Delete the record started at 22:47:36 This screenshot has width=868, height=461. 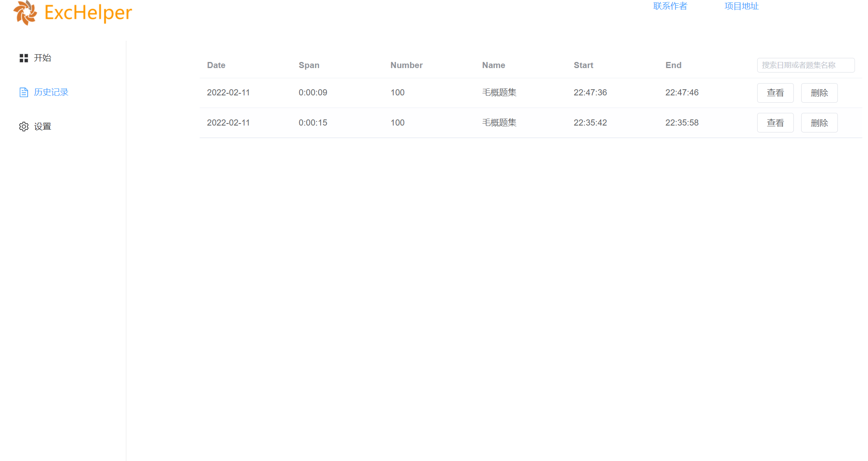tap(819, 93)
